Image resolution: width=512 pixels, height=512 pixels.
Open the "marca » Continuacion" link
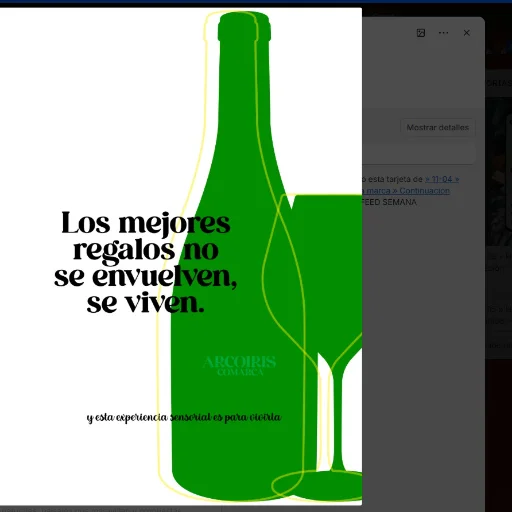tap(408, 191)
